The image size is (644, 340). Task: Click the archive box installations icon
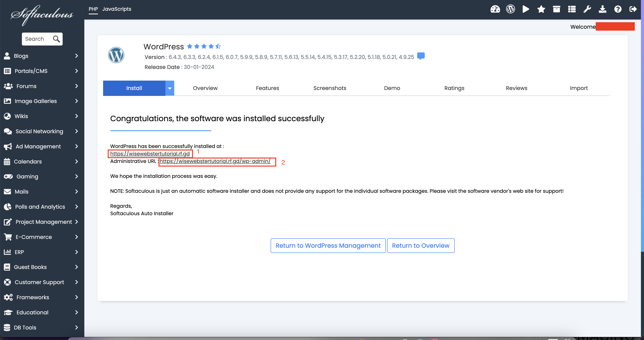(x=556, y=9)
